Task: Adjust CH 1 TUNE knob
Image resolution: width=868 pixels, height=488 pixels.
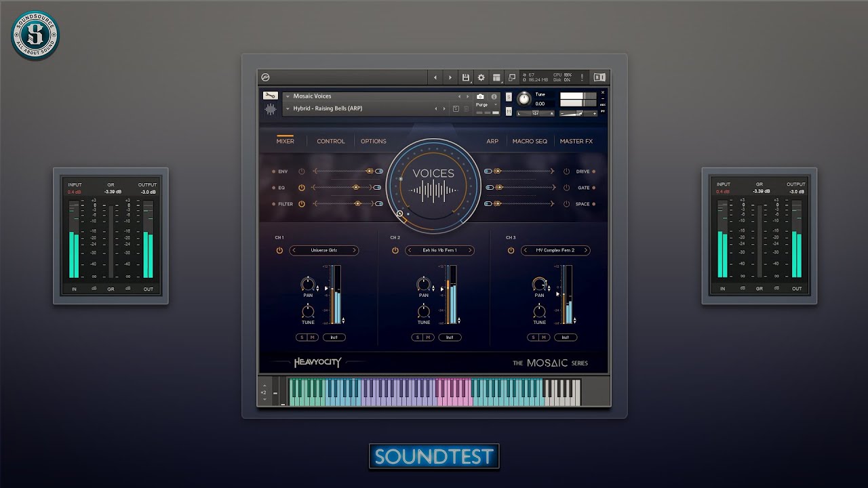Action: coord(308,311)
